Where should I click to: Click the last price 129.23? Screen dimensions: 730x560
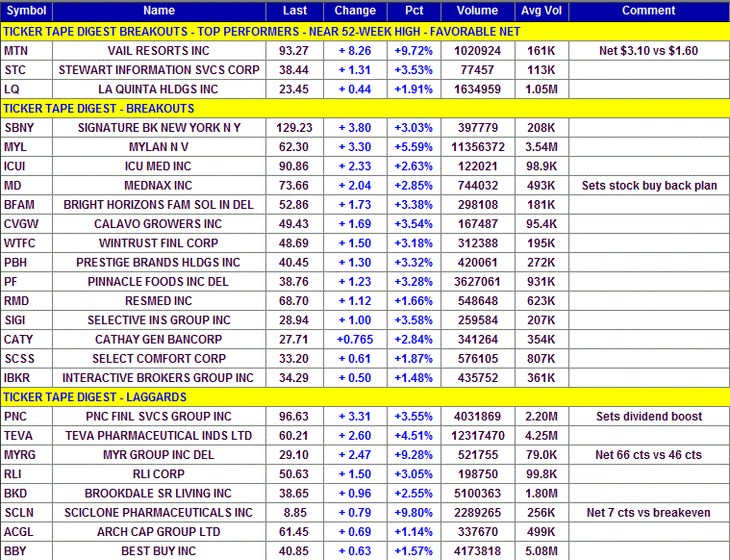pyautogui.click(x=293, y=128)
